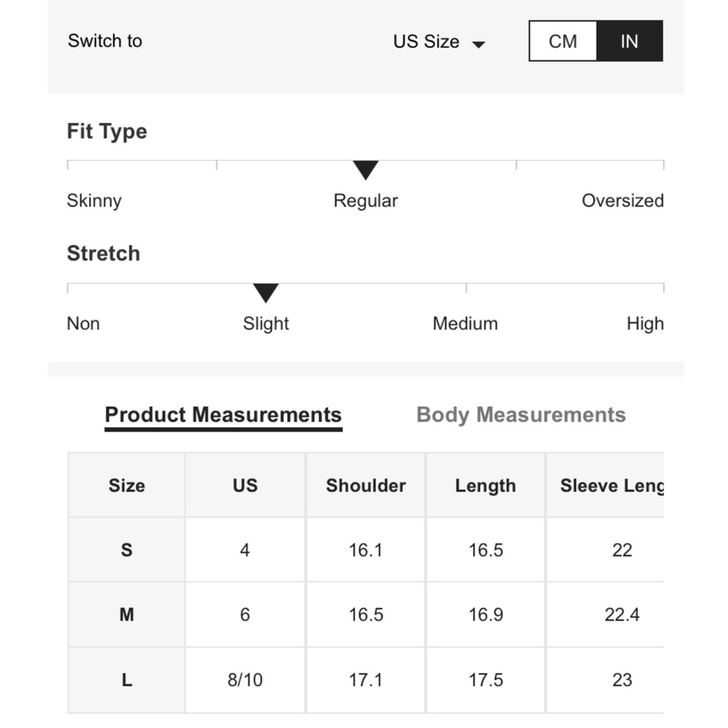Click the Slight stretch label
The height and width of the screenshot is (728, 728).
[x=266, y=324]
